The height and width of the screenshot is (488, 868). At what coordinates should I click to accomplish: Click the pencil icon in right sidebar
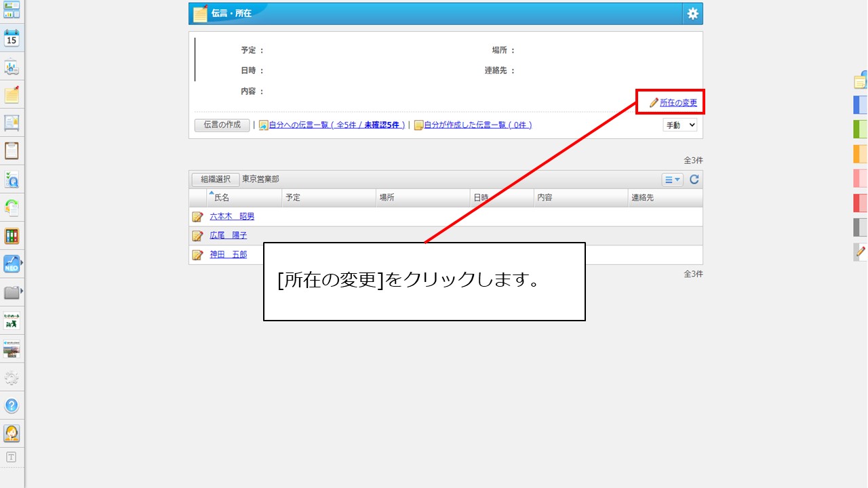860,253
